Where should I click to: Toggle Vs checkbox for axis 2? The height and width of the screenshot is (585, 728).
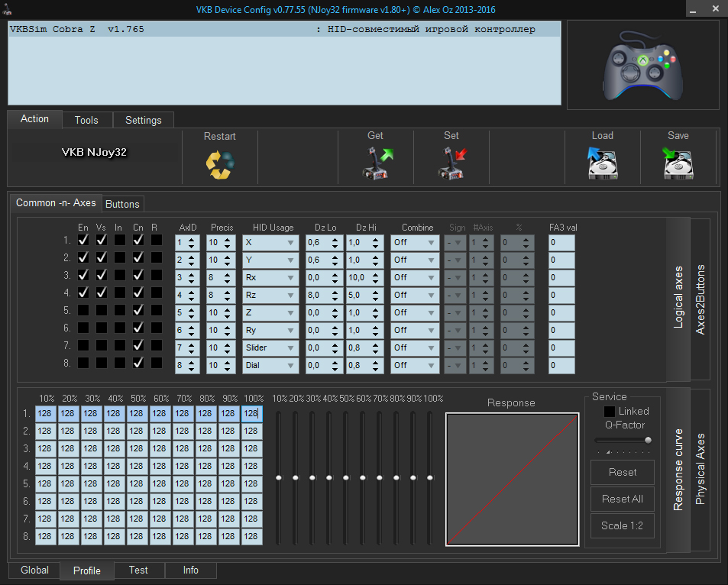(x=101, y=257)
